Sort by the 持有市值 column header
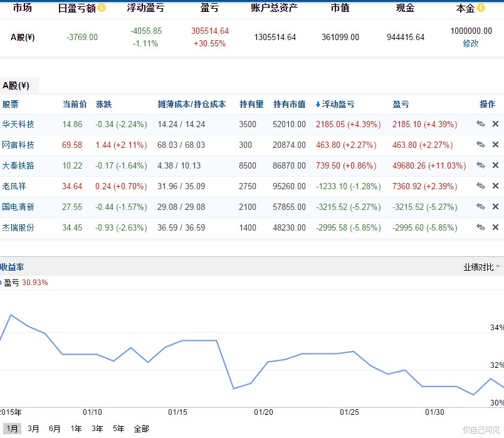Image resolution: width=504 pixels, height=438 pixels. [x=289, y=104]
